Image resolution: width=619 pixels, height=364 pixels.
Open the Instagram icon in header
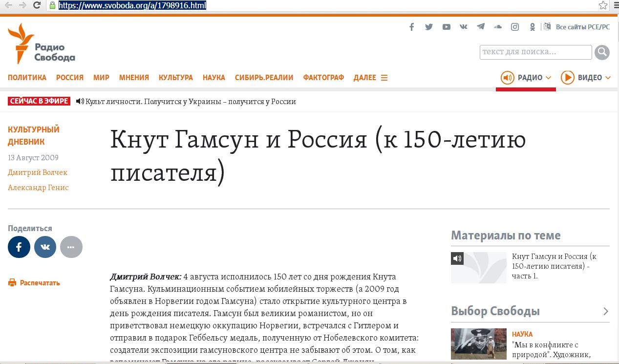515,27
